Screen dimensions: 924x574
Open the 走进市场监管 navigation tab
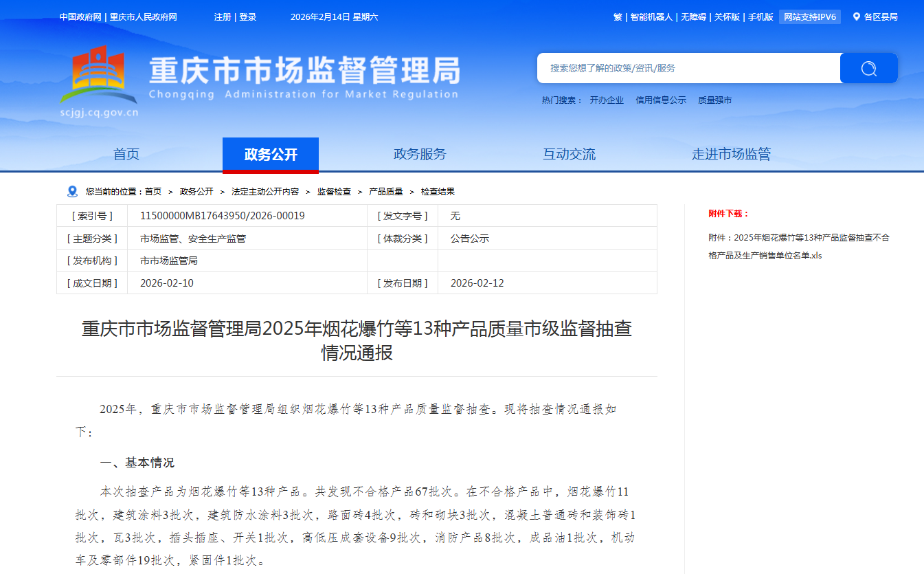[x=731, y=155]
